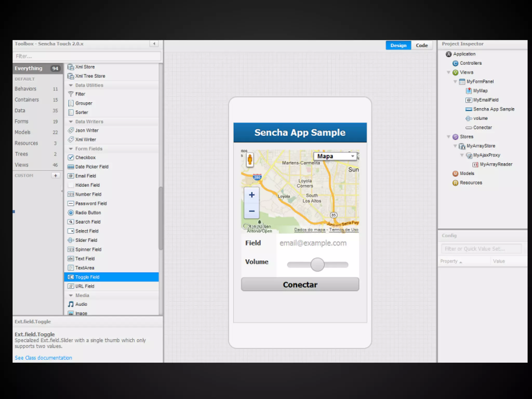Select the Xml Tree Store icon
This screenshot has width=532, height=399.
coord(71,76)
